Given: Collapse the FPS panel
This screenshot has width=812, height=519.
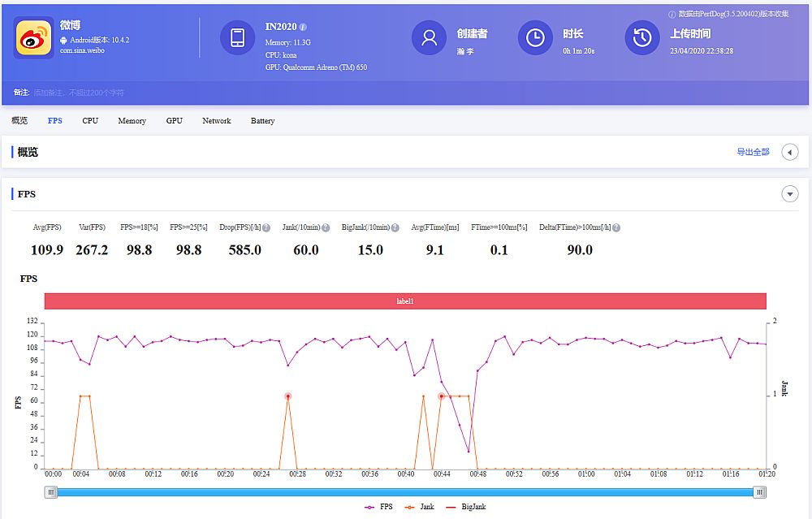Looking at the screenshot, I should [x=789, y=193].
